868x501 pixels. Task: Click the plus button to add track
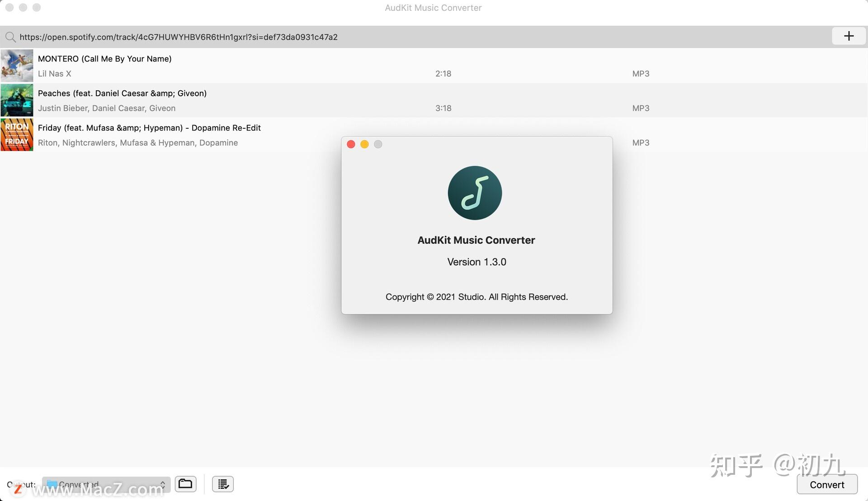pyautogui.click(x=849, y=36)
